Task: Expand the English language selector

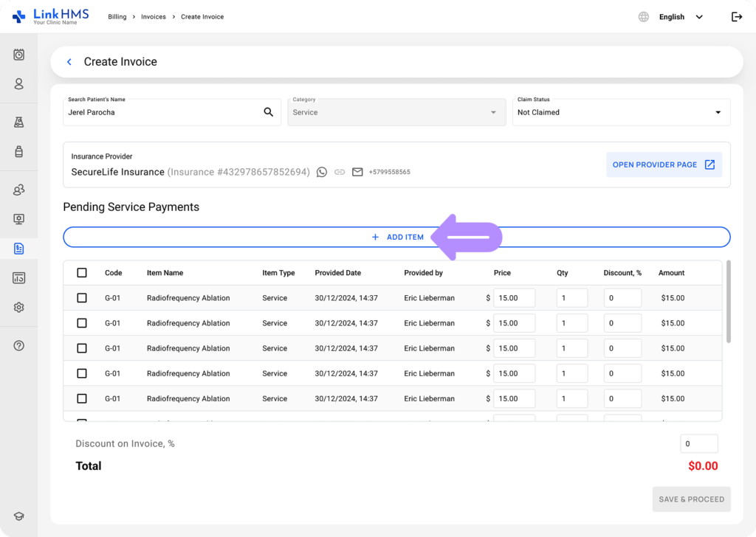Action: tap(680, 17)
